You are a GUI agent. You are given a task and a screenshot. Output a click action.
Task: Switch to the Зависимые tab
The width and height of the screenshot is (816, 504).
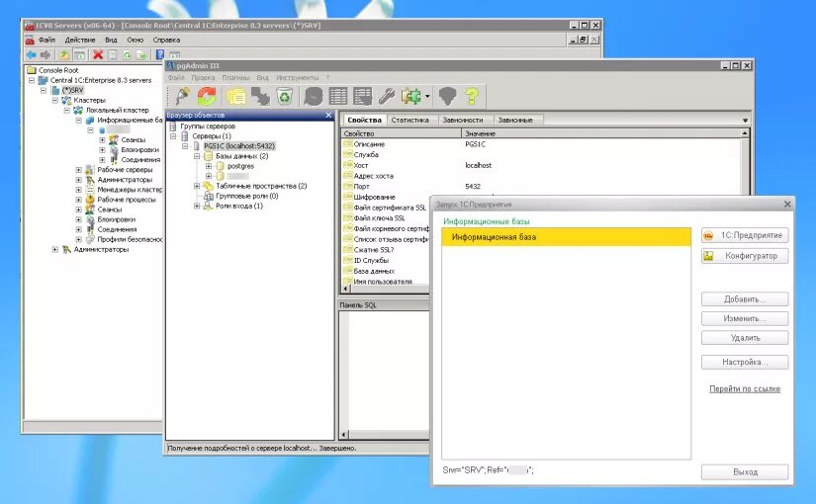(x=515, y=121)
